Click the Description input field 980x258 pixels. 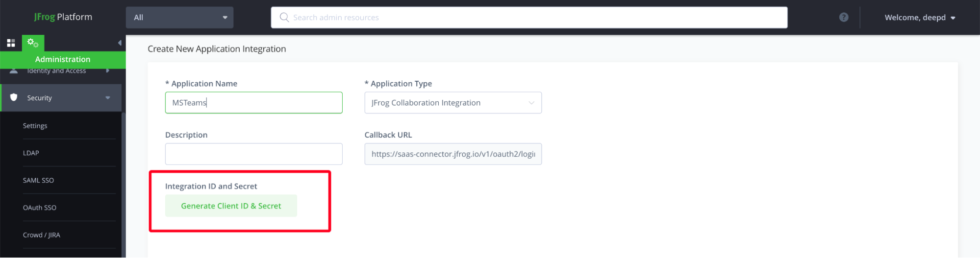[253, 154]
